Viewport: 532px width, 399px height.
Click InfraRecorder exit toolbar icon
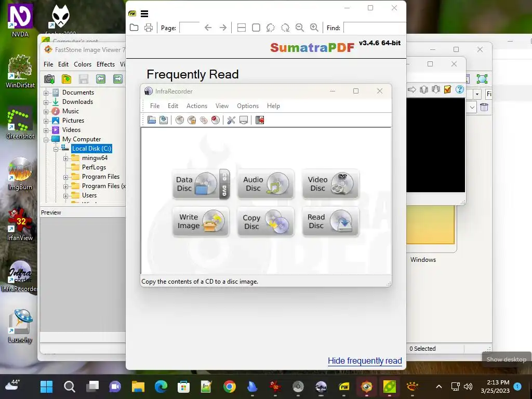coord(260,120)
